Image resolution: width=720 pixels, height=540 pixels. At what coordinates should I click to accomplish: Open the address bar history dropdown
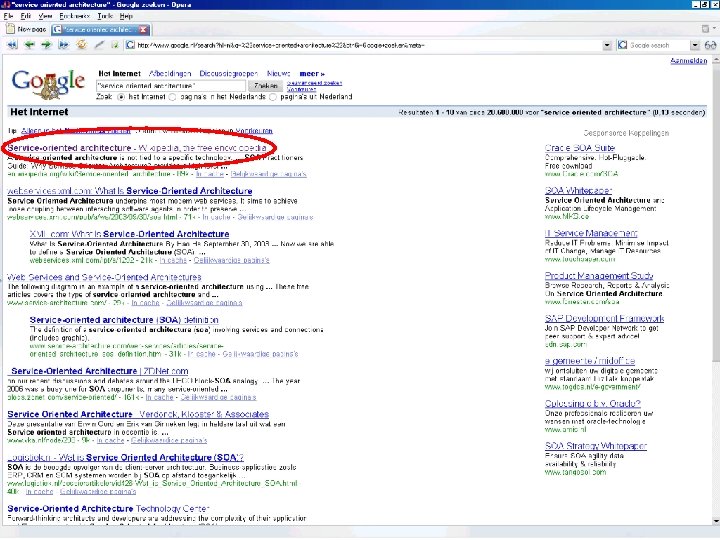coord(607,45)
